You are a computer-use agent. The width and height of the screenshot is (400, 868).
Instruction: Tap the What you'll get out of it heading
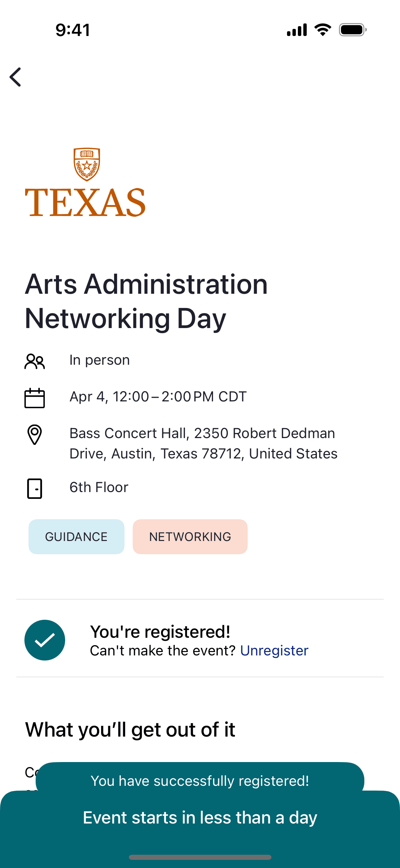click(x=130, y=729)
